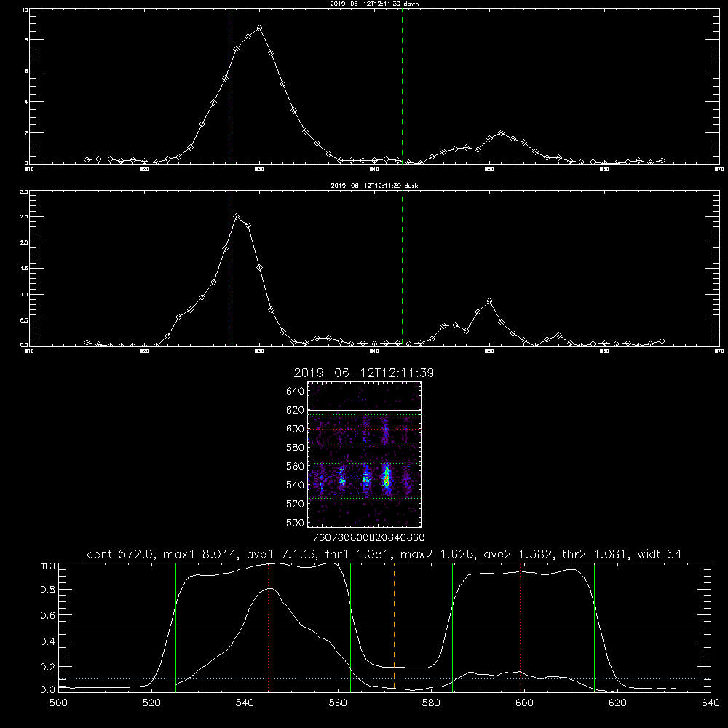
Task: Click 'thr1 1.081' in the stats line
Action: [356, 554]
